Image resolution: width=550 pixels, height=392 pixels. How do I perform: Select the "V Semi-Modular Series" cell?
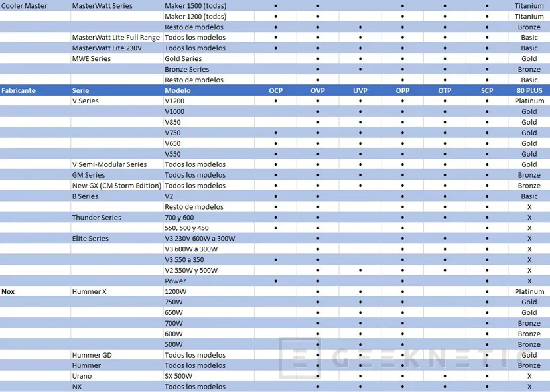coord(109,164)
